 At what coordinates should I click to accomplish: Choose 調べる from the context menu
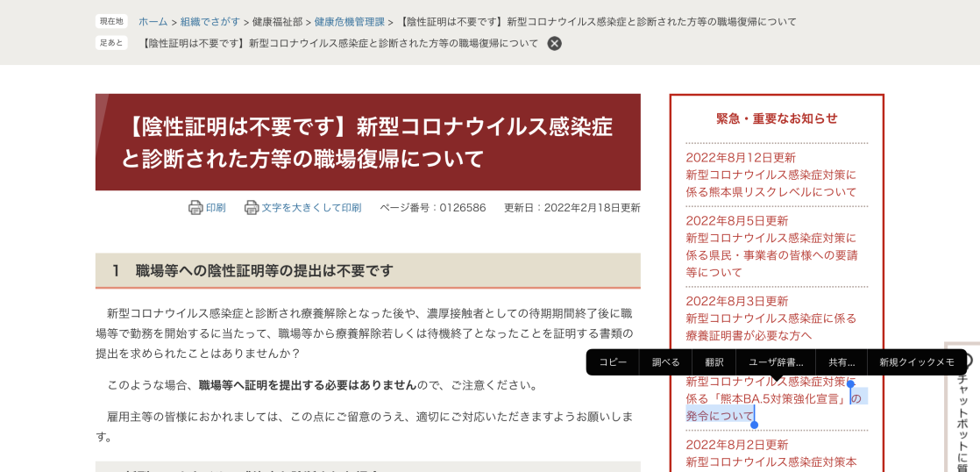pyautogui.click(x=665, y=362)
